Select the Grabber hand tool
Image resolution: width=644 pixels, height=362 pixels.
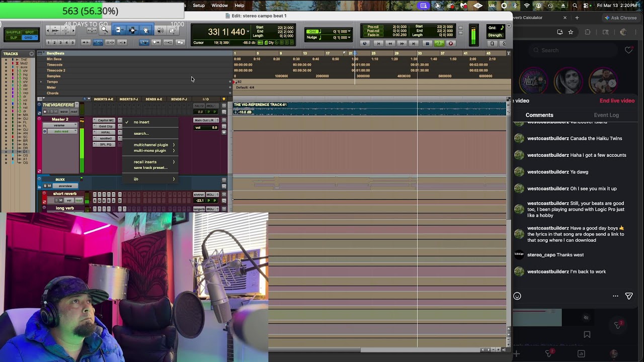(145, 31)
